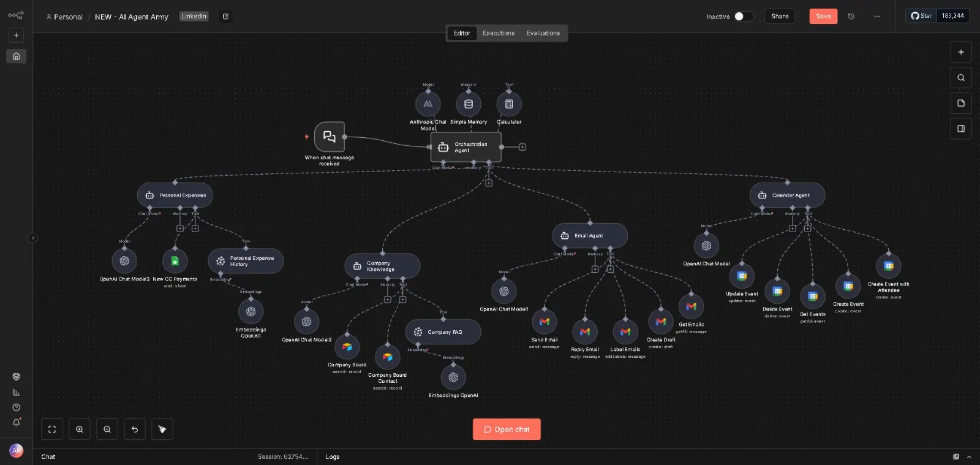Select the Email Agent node
Image resolution: width=980 pixels, height=465 pixels.
[x=590, y=236]
